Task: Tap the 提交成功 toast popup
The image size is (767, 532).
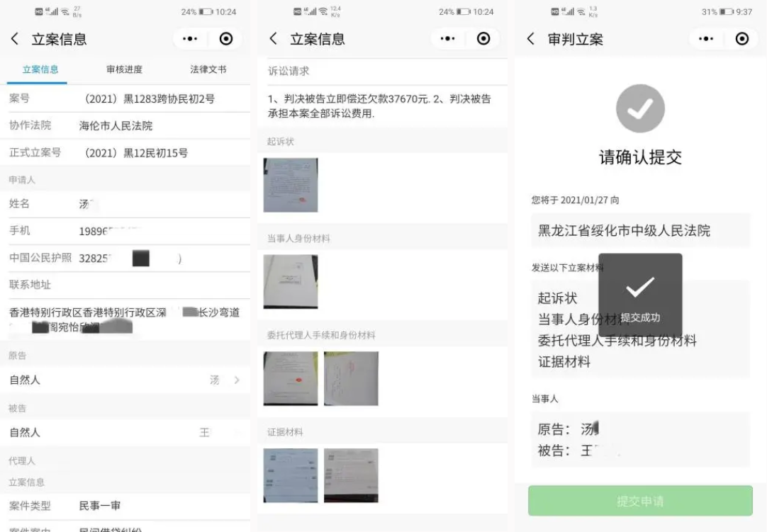Action: 640,295
